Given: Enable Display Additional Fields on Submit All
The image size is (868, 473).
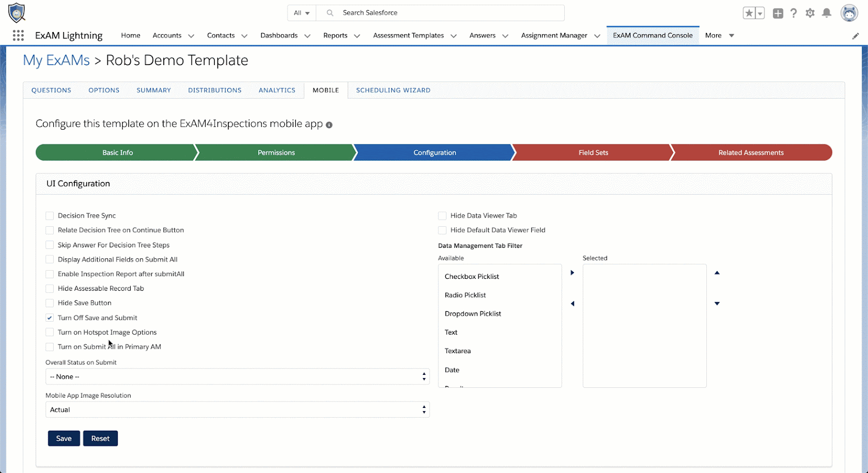Looking at the screenshot, I should (x=50, y=260).
